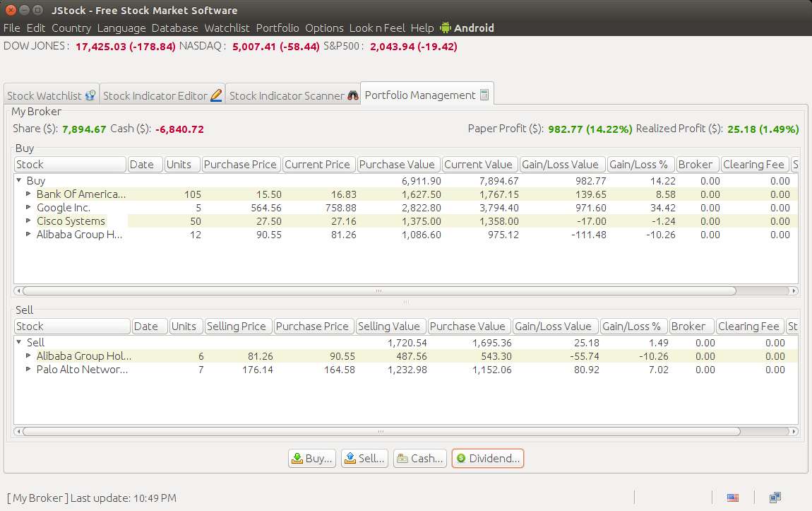Viewport: 812px width, 511px height.
Task: Sort Buy table by Current Price header
Action: (x=319, y=164)
